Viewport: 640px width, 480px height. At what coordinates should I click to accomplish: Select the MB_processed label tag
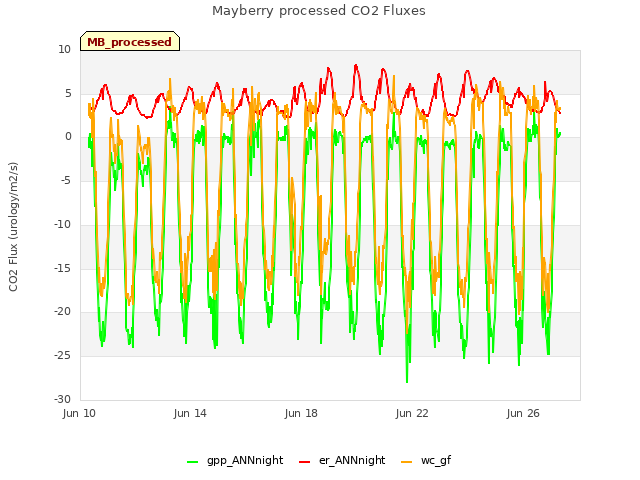click(130, 41)
